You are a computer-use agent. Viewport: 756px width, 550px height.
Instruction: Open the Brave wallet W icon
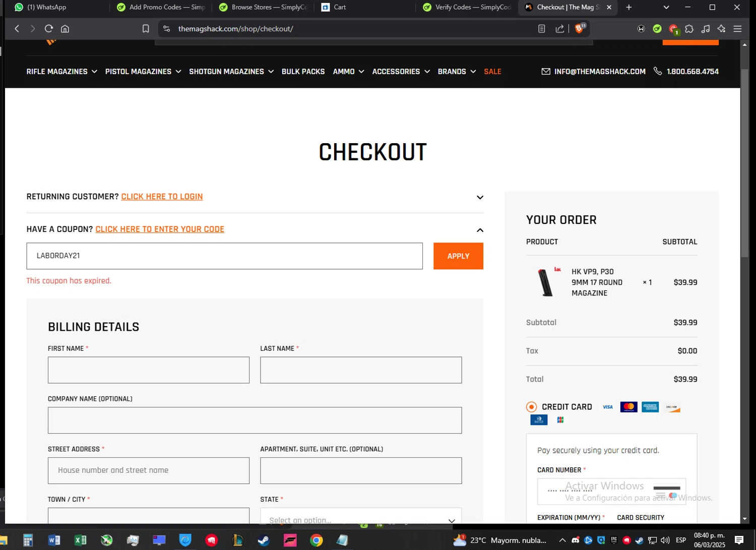pos(641,29)
